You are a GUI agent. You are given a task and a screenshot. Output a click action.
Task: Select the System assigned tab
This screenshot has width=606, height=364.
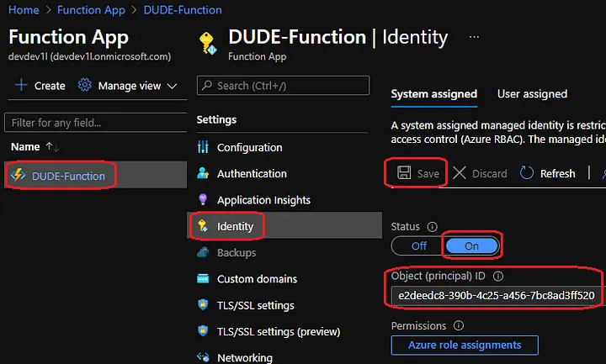coord(433,94)
